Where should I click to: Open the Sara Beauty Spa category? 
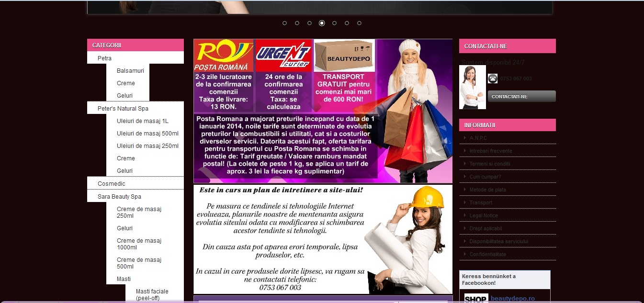pos(119,197)
